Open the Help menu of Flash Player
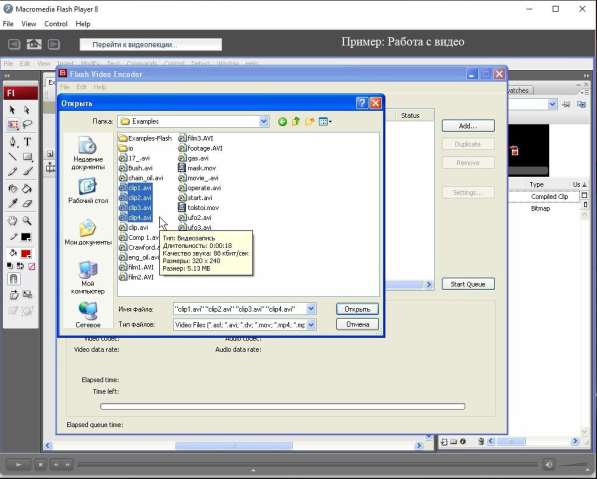Viewport: 597px width, 479px height. pos(83,24)
